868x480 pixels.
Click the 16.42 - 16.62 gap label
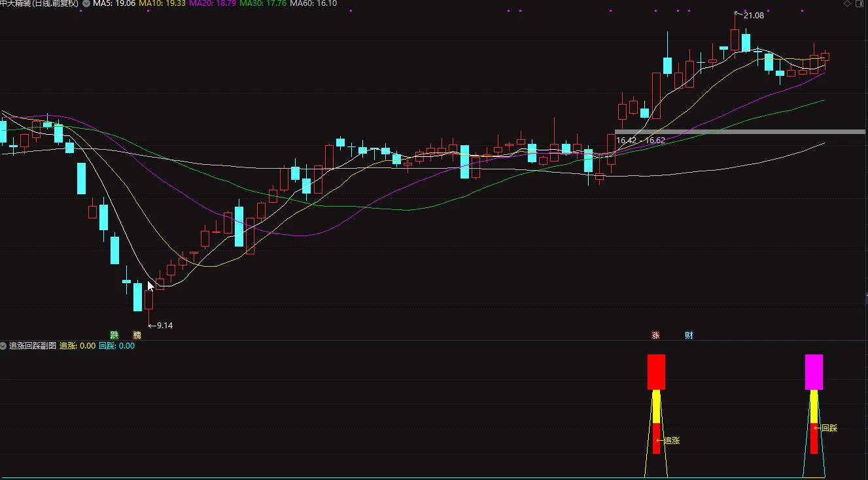(x=640, y=140)
